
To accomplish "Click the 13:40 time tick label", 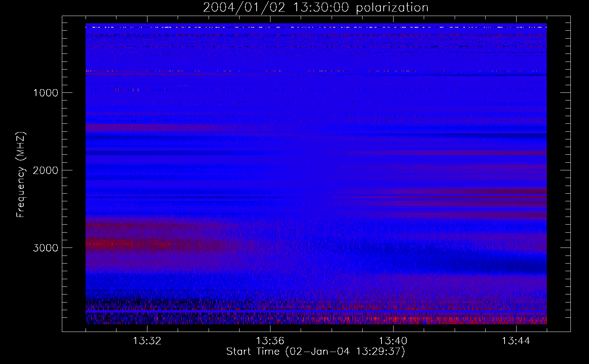I will [393, 341].
